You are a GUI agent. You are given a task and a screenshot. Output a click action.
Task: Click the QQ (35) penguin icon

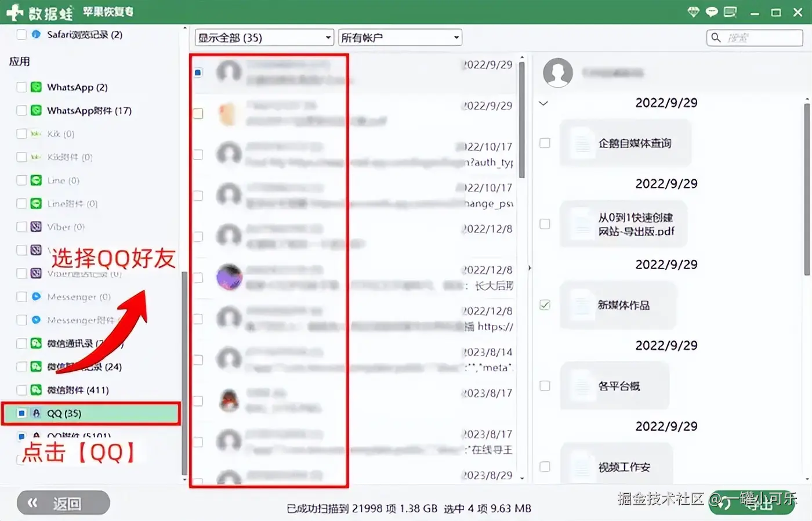[37, 413]
